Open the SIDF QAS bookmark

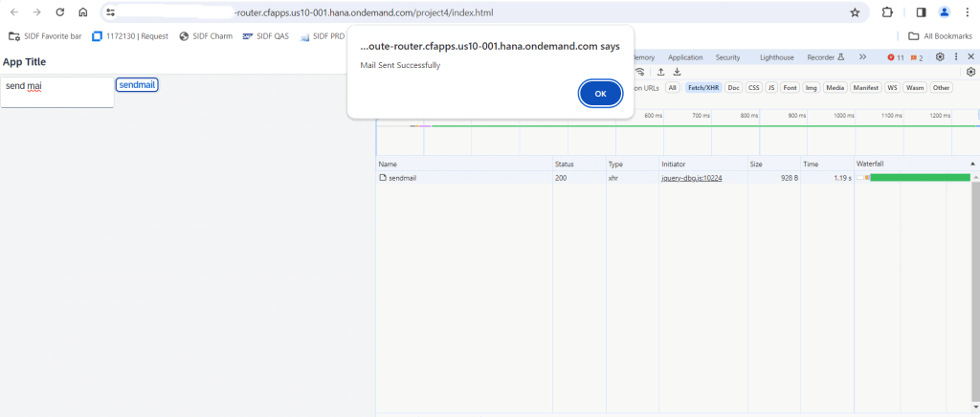(x=266, y=36)
